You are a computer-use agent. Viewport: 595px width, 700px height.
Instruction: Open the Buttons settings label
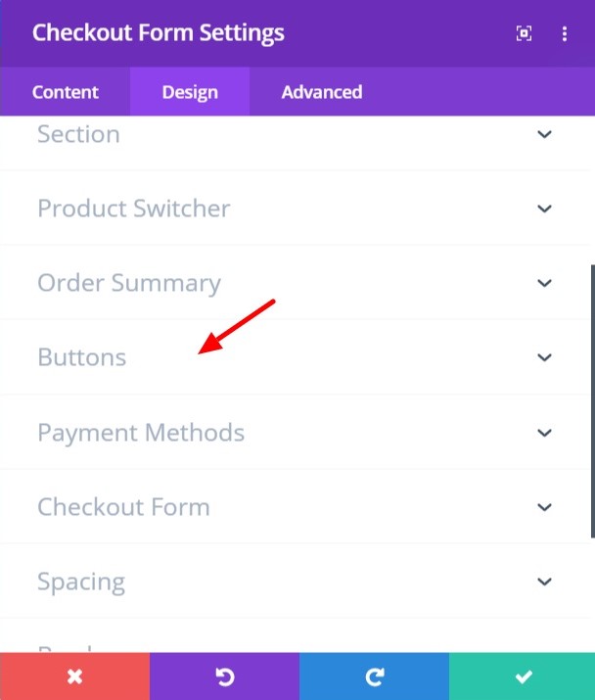(82, 357)
